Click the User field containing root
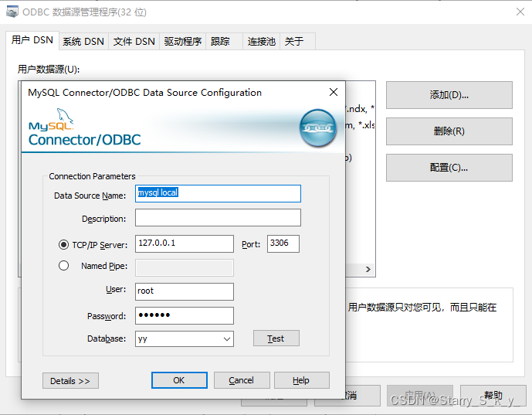Screen dimensions: 532x415 click(185, 291)
